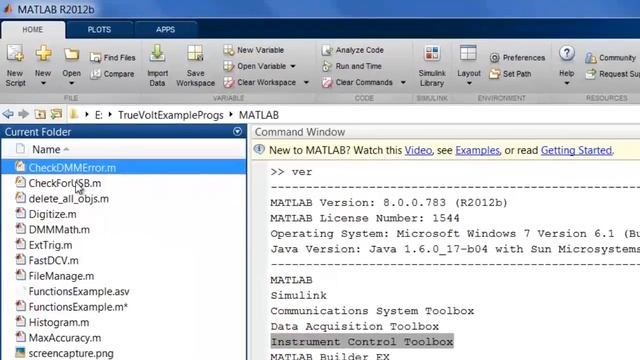Click the New plus icon
The image size is (640, 360).
click(x=43, y=53)
